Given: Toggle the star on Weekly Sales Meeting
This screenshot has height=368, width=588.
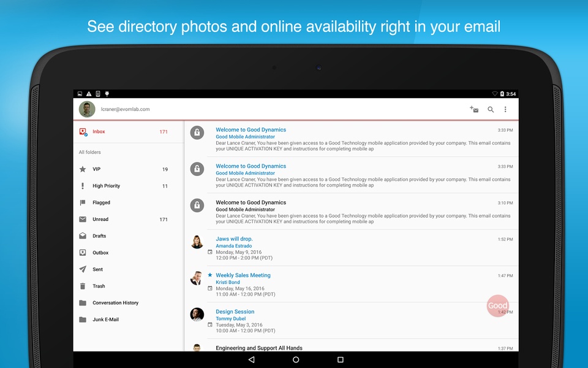Looking at the screenshot, I should [x=210, y=275].
